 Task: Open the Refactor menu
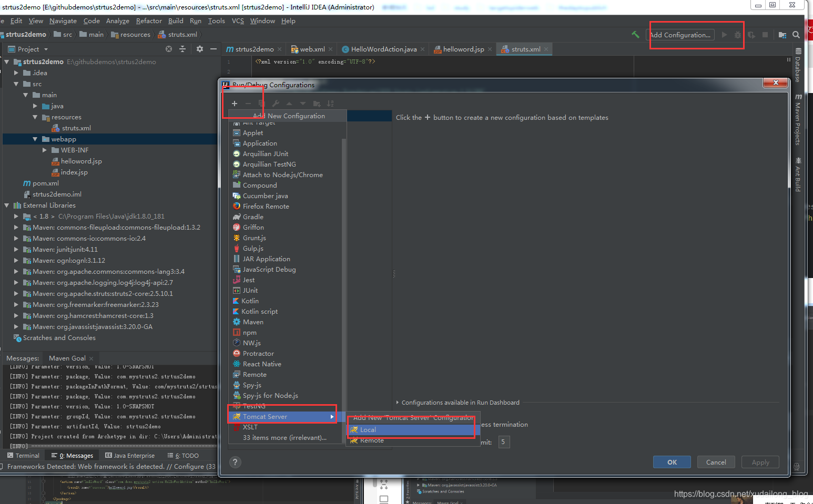click(149, 21)
